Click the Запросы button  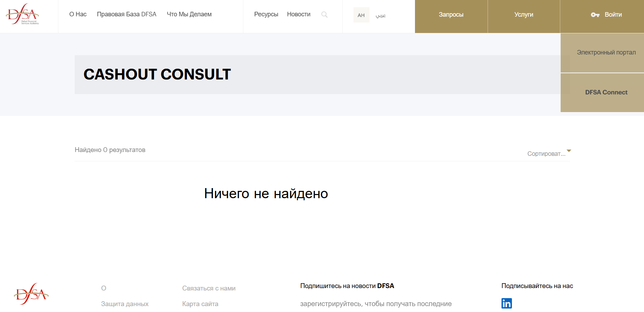point(451,16)
